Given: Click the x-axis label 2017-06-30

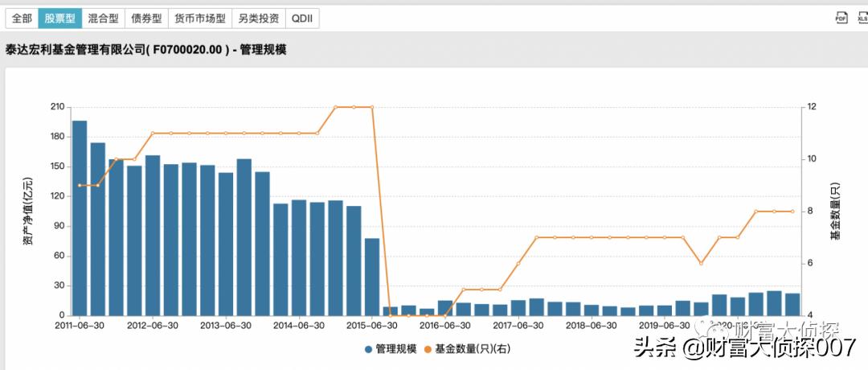Looking at the screenshot, I should (518, 326).
